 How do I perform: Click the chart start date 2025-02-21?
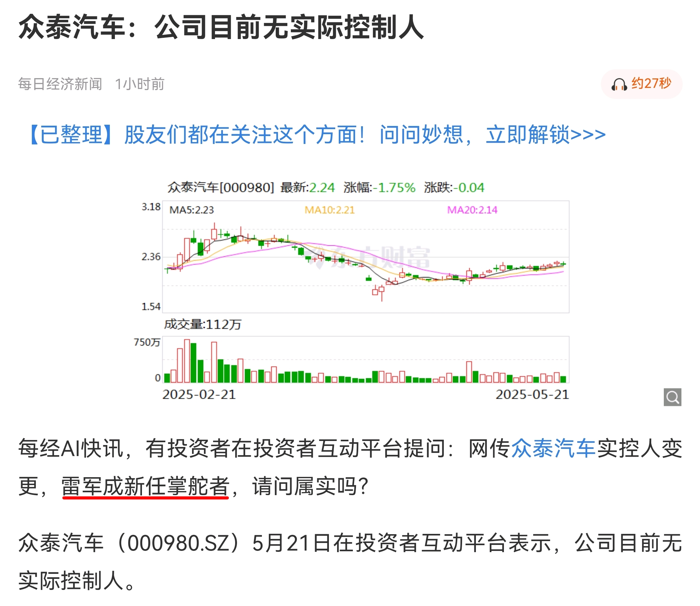click(199, 395)
